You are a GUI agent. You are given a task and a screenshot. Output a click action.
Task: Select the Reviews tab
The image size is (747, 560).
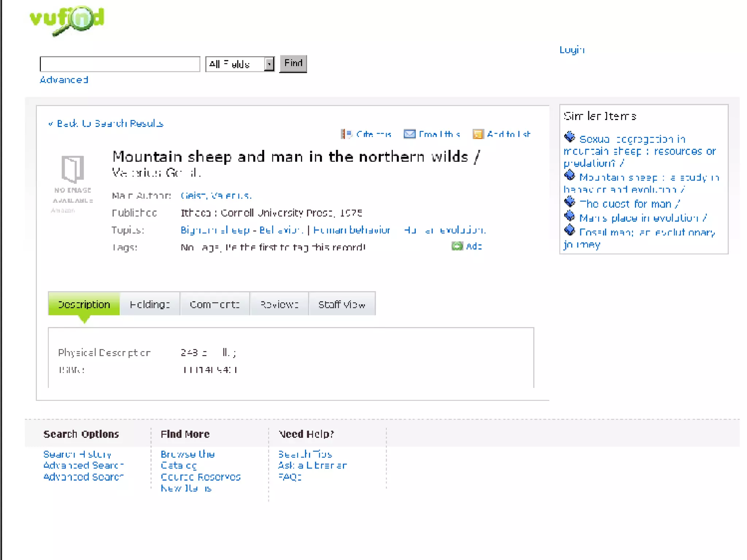pos(279,304)
